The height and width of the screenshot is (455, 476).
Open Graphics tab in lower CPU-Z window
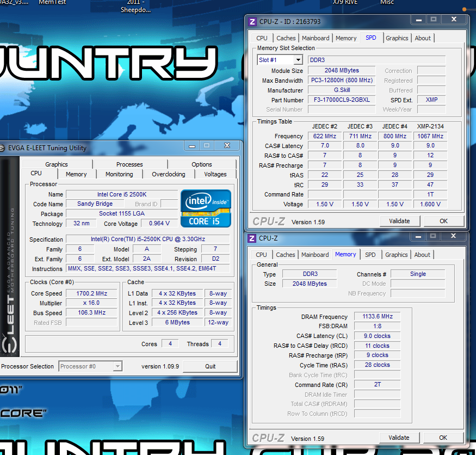tap(396, 255)
